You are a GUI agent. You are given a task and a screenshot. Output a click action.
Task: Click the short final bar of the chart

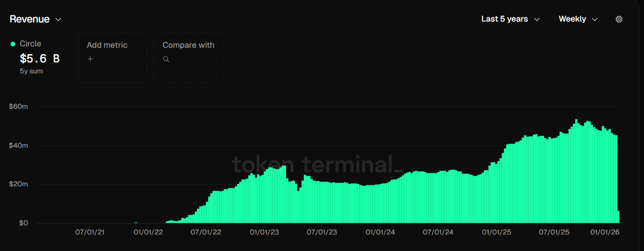click(x=619, y=217)
